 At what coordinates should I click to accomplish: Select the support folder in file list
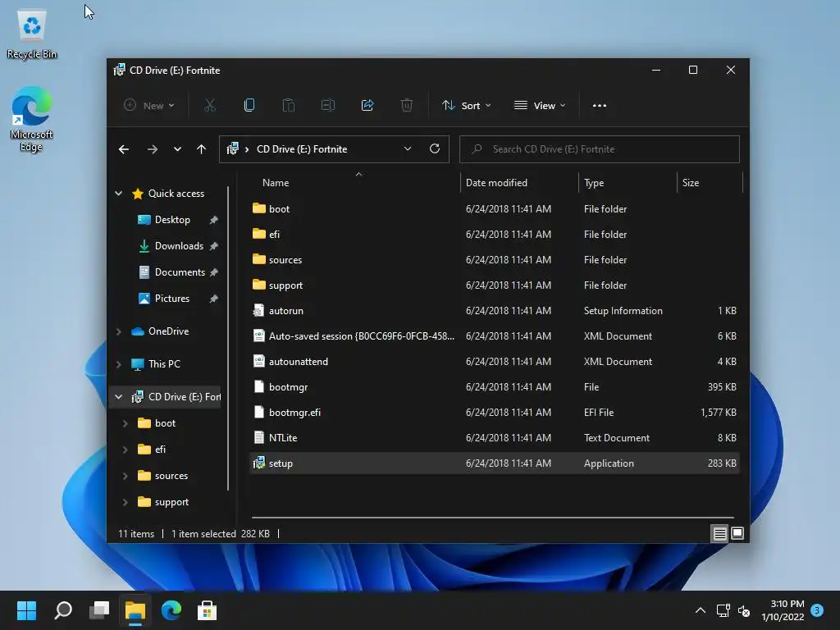point(495,285)
